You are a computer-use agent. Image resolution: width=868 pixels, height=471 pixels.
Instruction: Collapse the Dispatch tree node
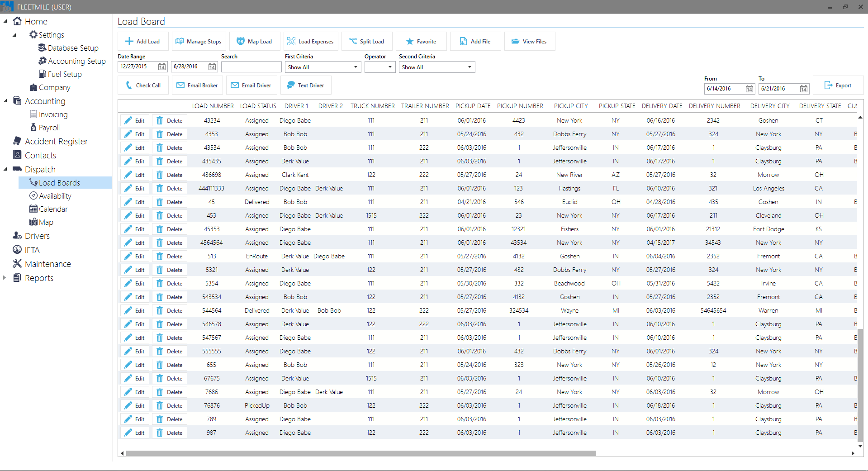click(x=5, y=169)
